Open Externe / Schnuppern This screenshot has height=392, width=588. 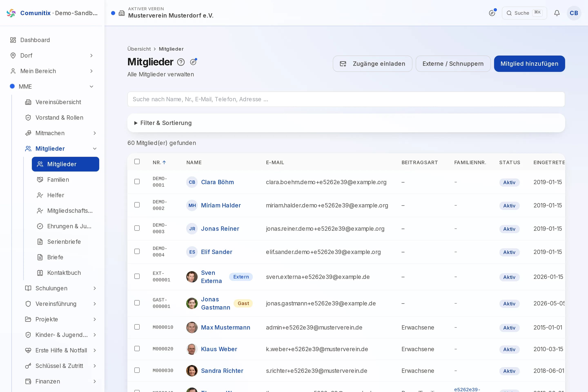pos(453,64)
